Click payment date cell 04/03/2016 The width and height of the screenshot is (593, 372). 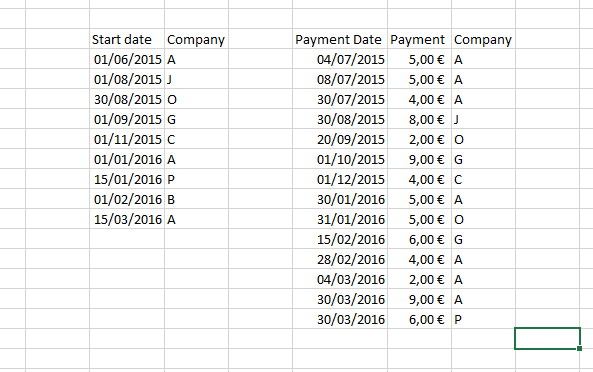point(340,280)
